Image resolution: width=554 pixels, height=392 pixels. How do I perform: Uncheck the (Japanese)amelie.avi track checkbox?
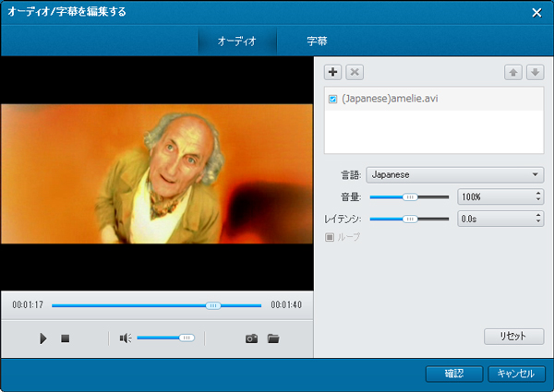pos(333,99)
